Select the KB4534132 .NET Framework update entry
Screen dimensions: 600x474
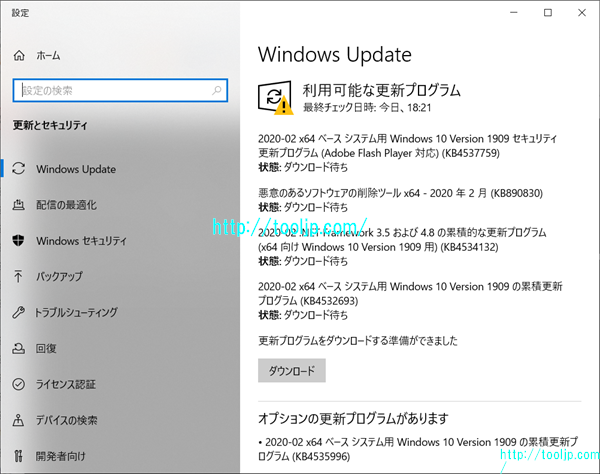coord(402,247)
